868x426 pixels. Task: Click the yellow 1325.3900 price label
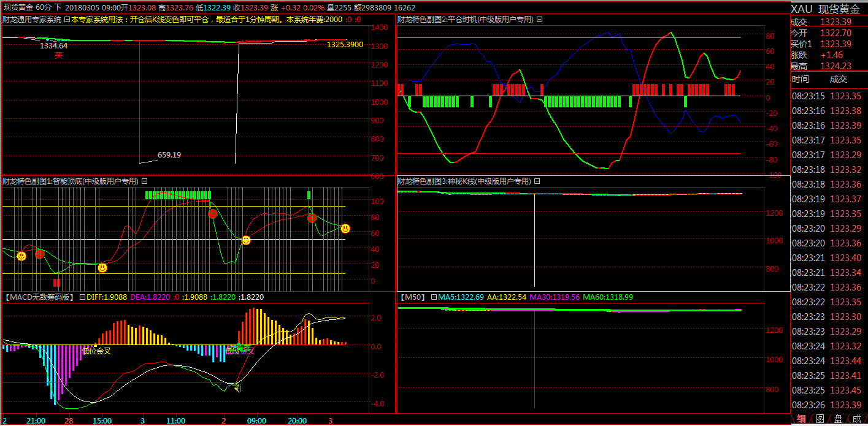pos(345,45)
